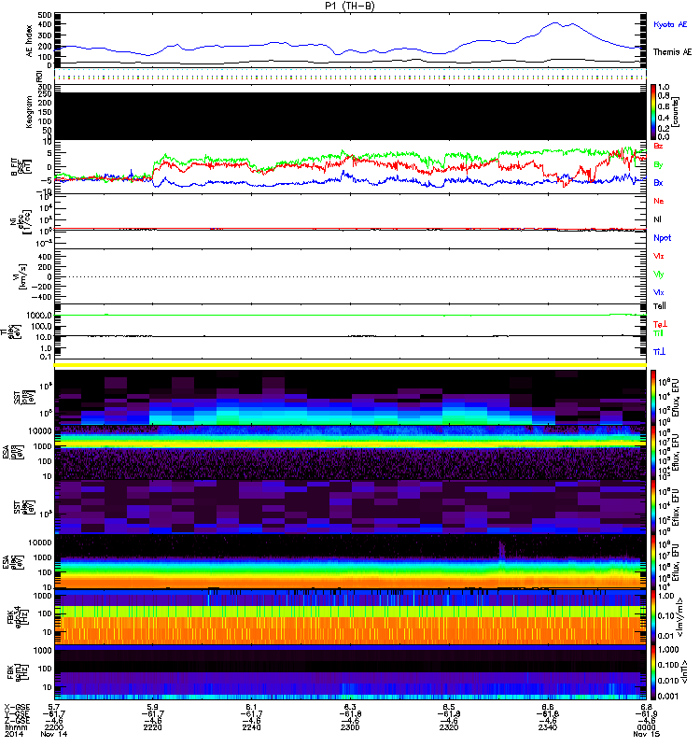Click the hhmm row label

[x=14, y=727]
